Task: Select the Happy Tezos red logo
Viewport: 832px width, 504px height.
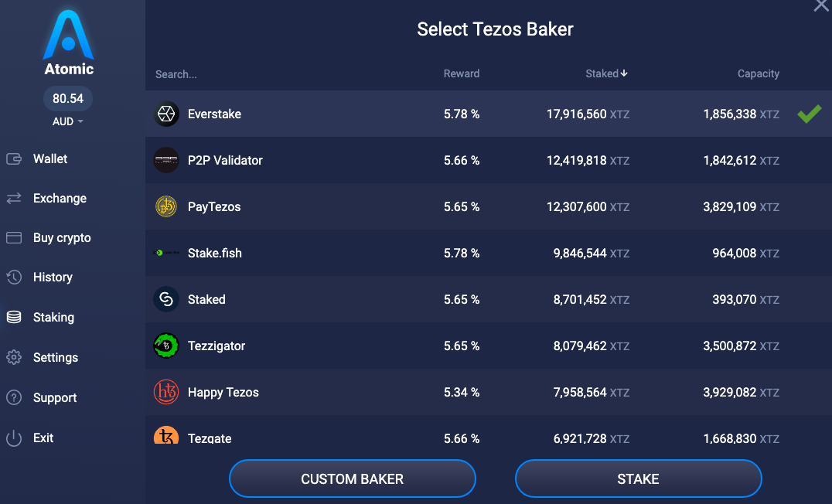Action: pyautogui.click(x=166, y=392)
